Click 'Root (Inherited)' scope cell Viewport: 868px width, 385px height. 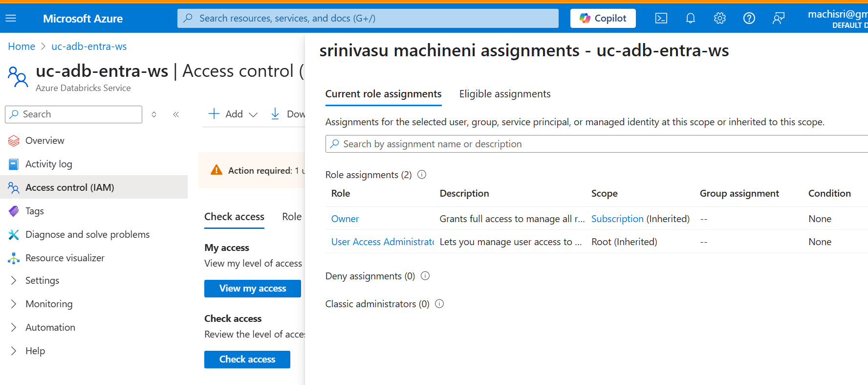624,242
